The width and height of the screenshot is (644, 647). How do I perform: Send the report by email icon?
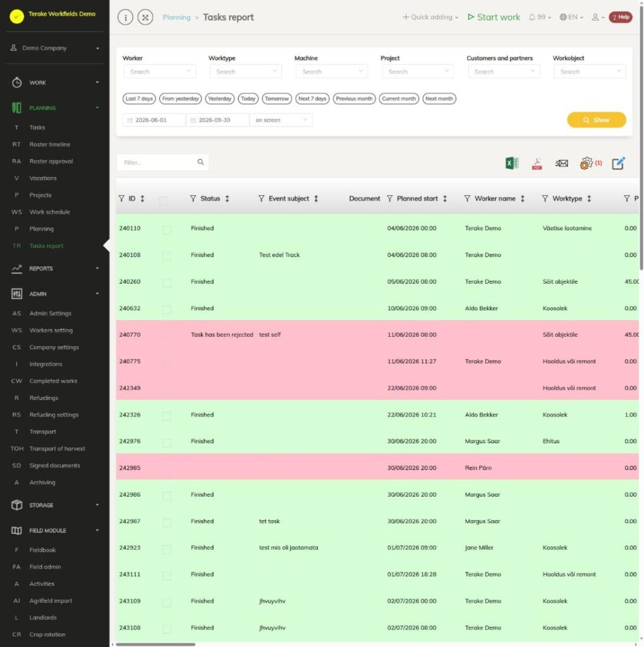561,164
